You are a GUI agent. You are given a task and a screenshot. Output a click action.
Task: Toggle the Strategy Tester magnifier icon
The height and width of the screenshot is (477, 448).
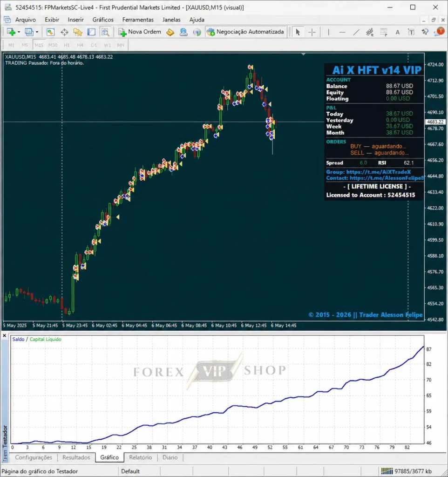point(105,32)
